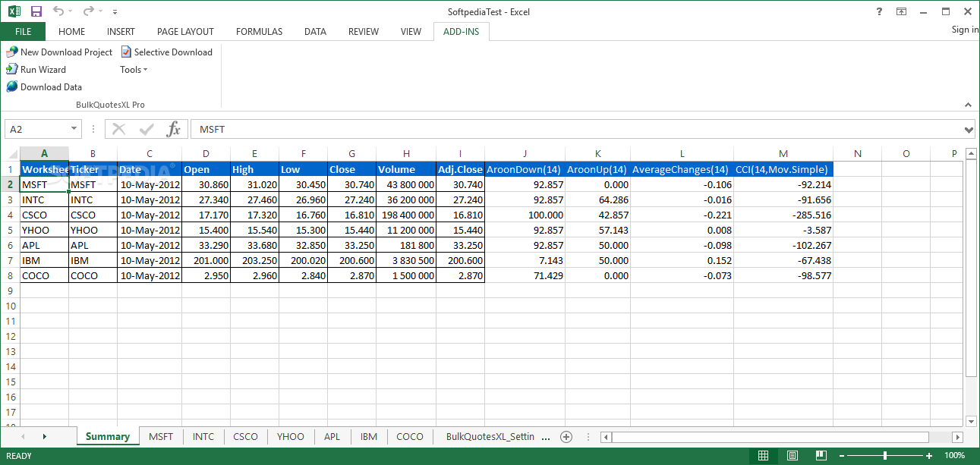980x465 pixels.
Task: Zoom out with the minus button
Action: pyautogui.click(x=840, y=456)
